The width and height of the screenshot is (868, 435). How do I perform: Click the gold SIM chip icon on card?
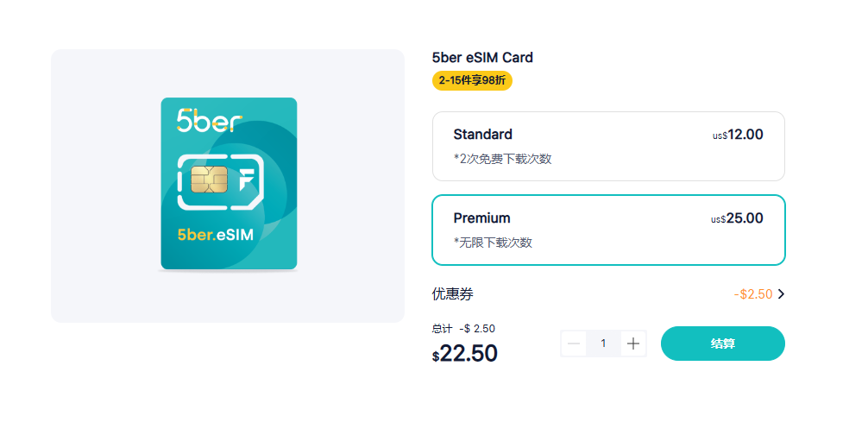(209, 180)
